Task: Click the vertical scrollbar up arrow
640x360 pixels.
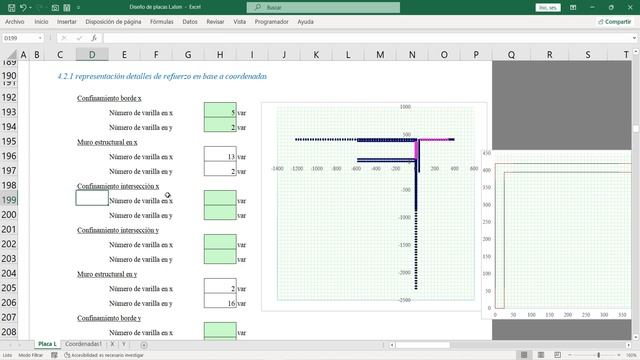Action: (636, 52)
